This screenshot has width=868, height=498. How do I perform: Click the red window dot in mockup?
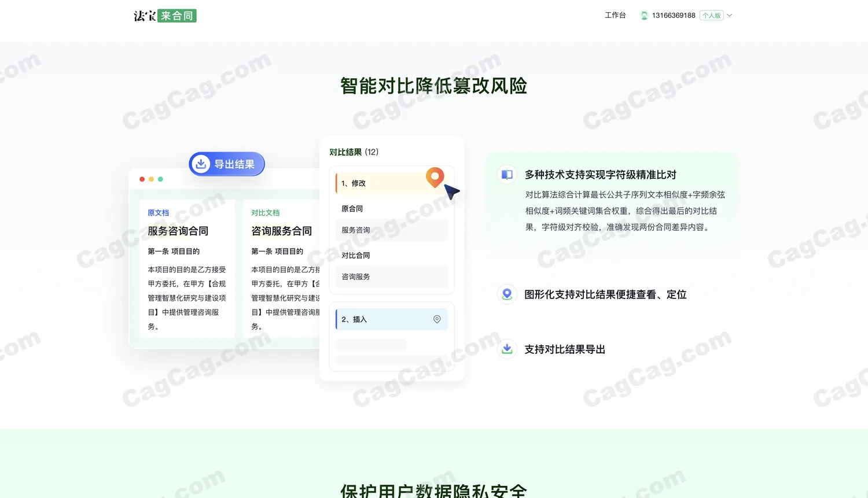coord(142,179)
